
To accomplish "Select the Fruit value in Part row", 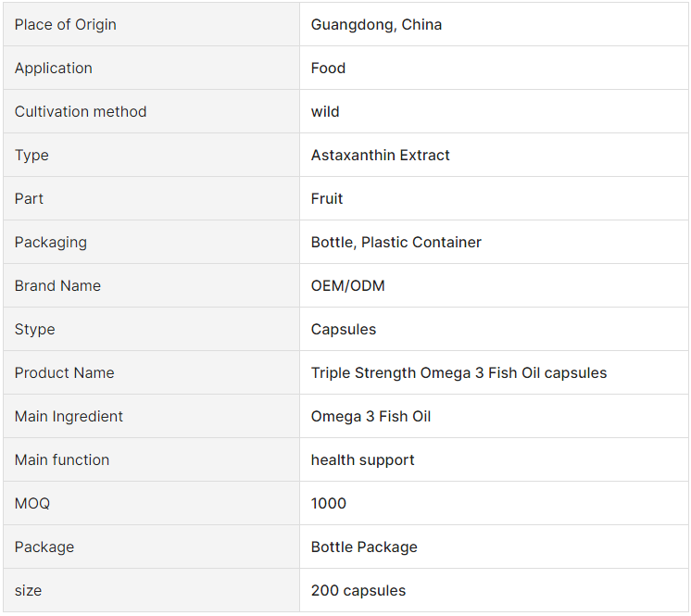I will pyautogui.click(x=327, y=199).
